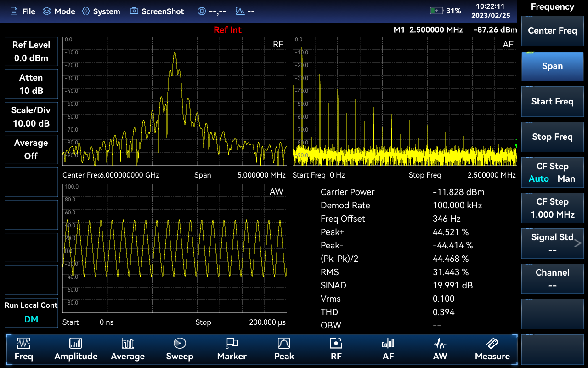Open the Freq menu icon in bottom toolbar
Viewport: 588px width, 368px height.
point(23,344)
